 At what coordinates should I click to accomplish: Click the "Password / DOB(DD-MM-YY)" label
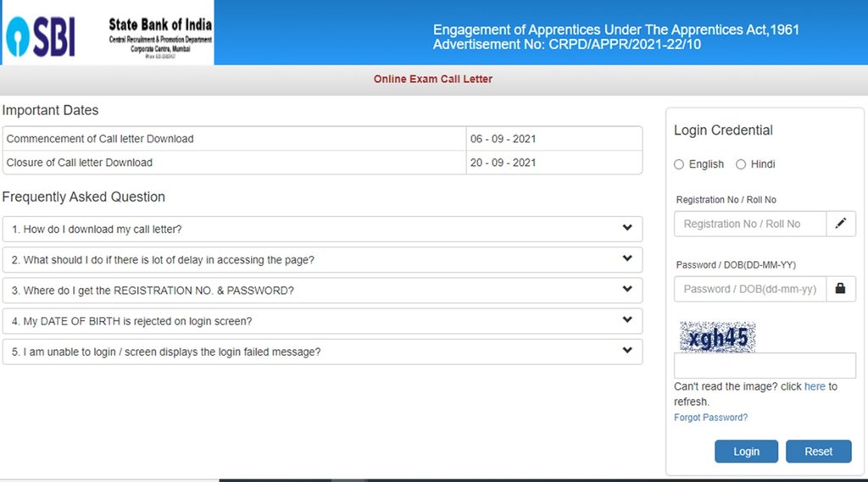tap(736, 265)
